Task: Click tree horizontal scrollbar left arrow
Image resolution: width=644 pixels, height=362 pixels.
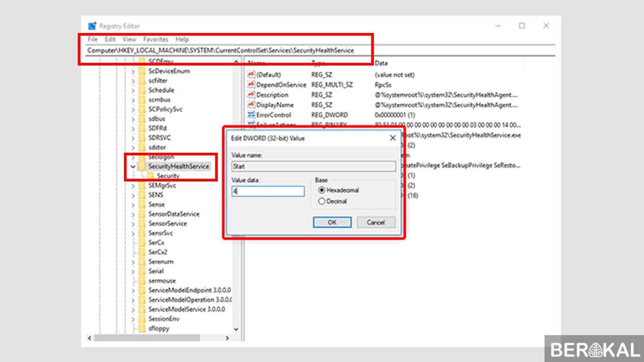Action: [x=90, y=338]
